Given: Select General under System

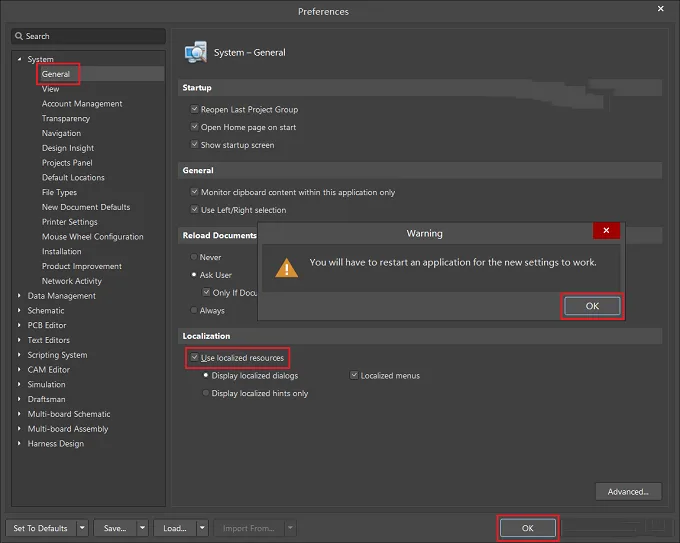Looking at the screenshot, I should pos(56,74).
